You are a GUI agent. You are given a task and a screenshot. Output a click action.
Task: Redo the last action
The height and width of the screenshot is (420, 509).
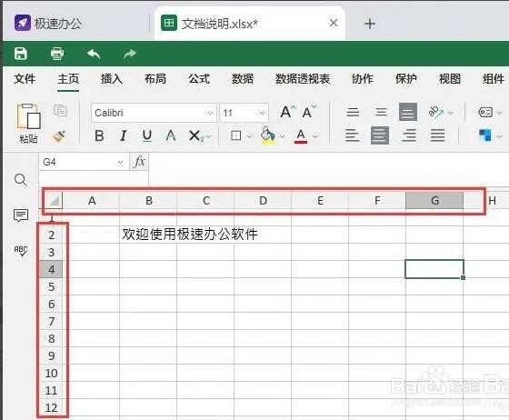(130, 54)
